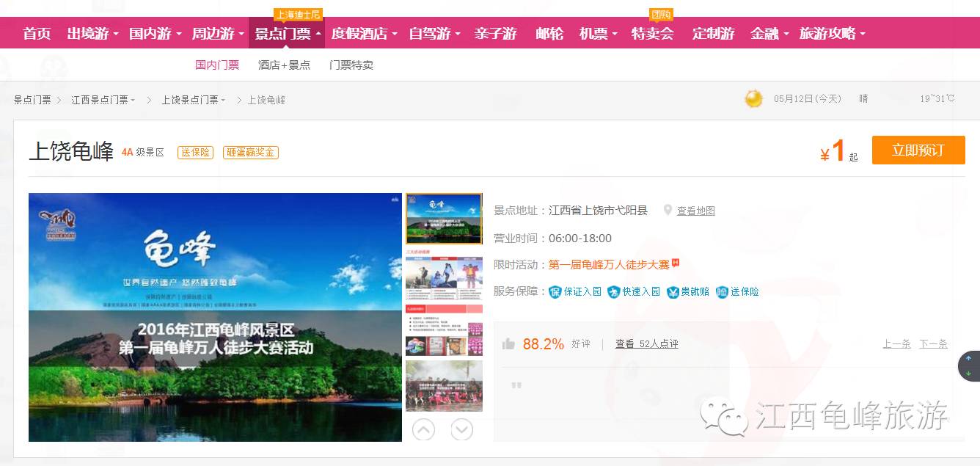Click the map pin icon

coord(668,210)
